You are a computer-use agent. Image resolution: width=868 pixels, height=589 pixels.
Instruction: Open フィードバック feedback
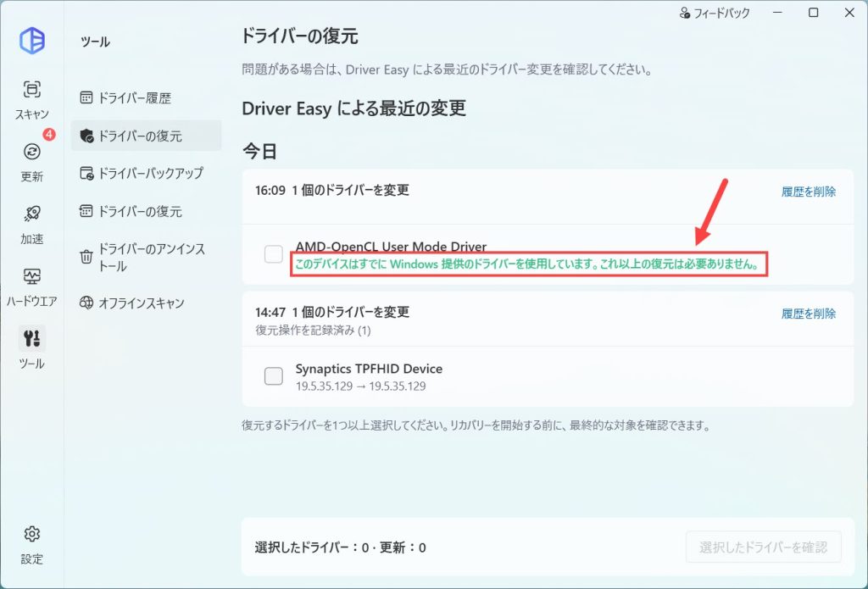[714, 13]
